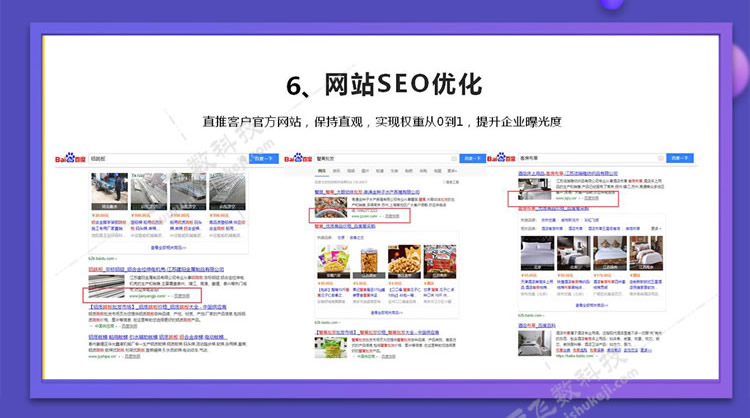Click the stacked aluminum planks result thumbnail
750x418 pixels.
(x=107, y=286)
